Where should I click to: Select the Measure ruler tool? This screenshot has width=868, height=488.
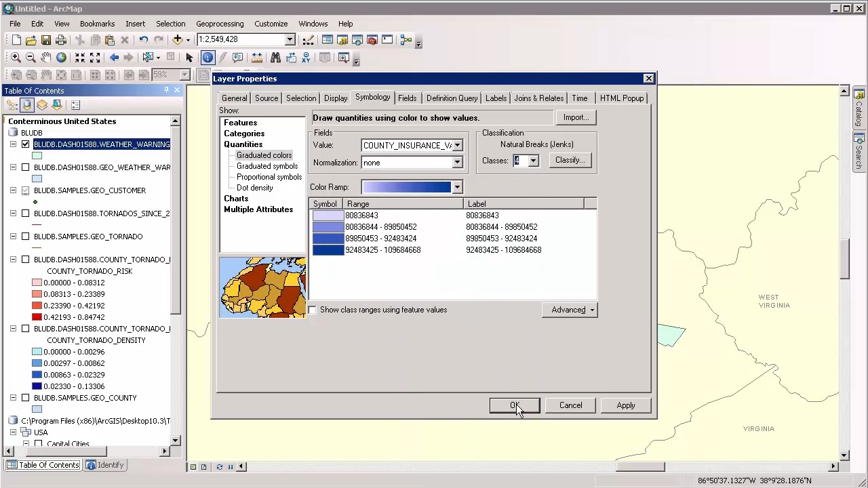coord(257,58)
